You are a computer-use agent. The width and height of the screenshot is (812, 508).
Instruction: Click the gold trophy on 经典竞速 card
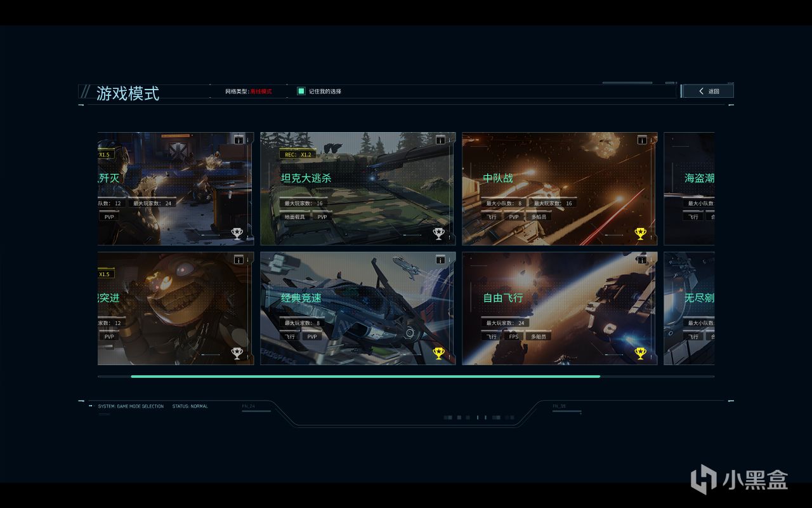[438, 353]
